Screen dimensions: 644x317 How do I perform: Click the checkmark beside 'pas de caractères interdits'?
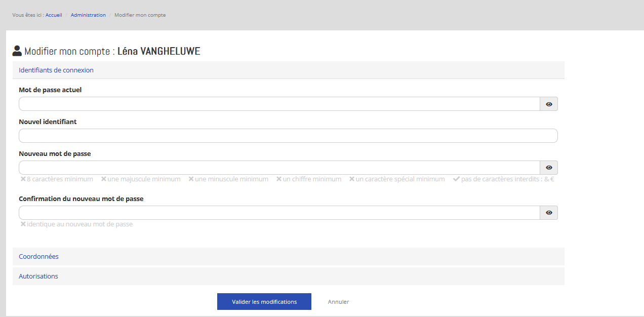tap(456, 179)
